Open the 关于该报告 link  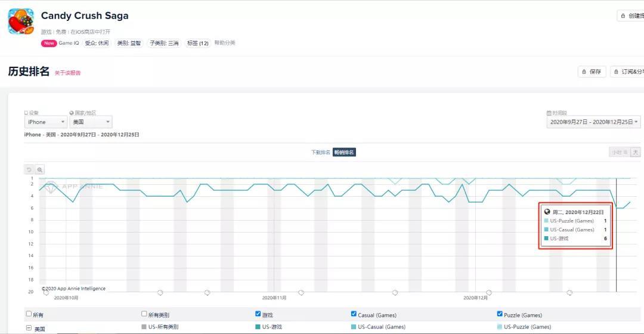point(67,73)
